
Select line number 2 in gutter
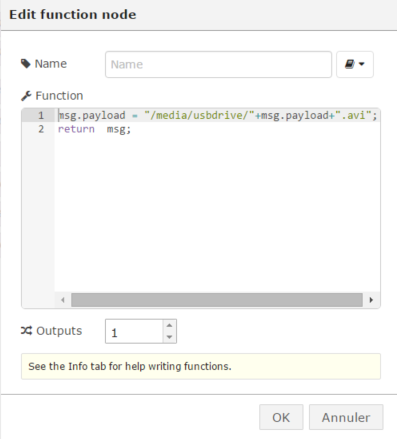[41, 129]
